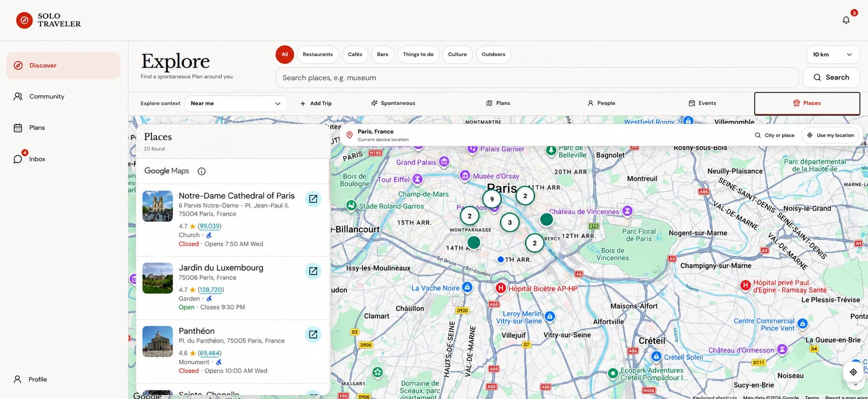Select the All category filter
This screenshot has height=399, width=868.
pos(285,54)
